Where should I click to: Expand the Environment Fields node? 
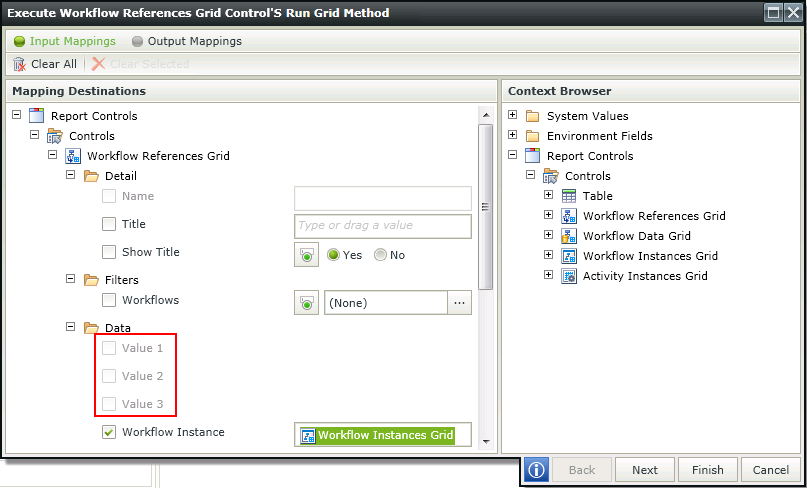[x=512, y=134]
